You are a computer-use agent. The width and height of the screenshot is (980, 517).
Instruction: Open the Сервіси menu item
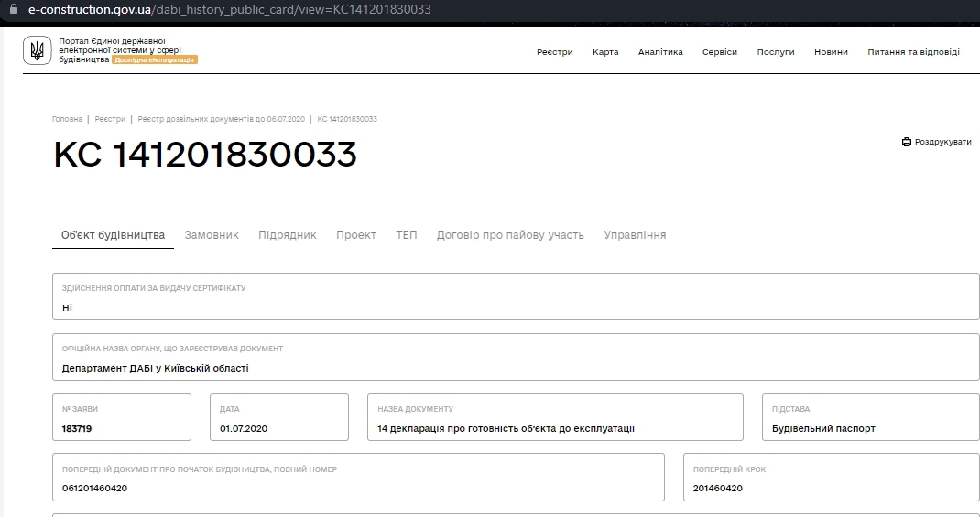click(x=719, y=52)
